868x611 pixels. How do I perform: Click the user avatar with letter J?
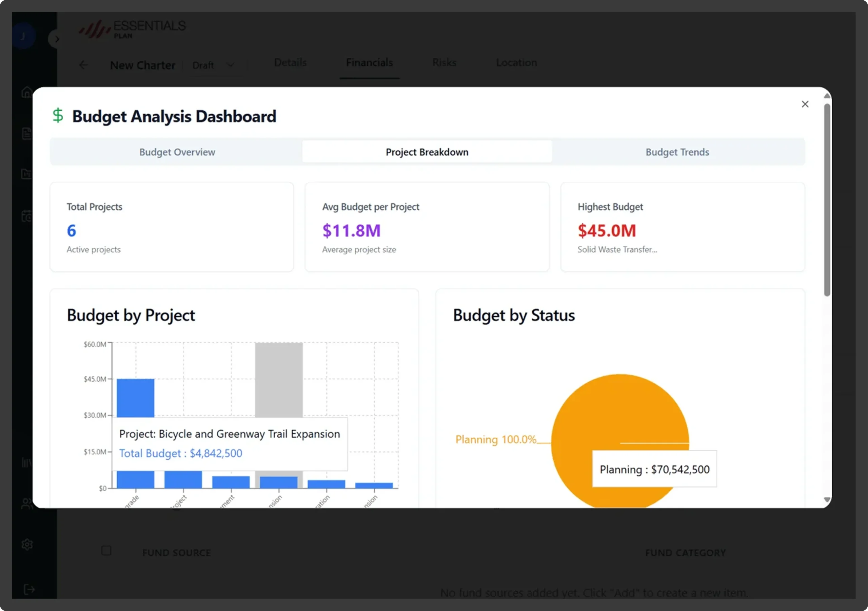pos(23,36)
